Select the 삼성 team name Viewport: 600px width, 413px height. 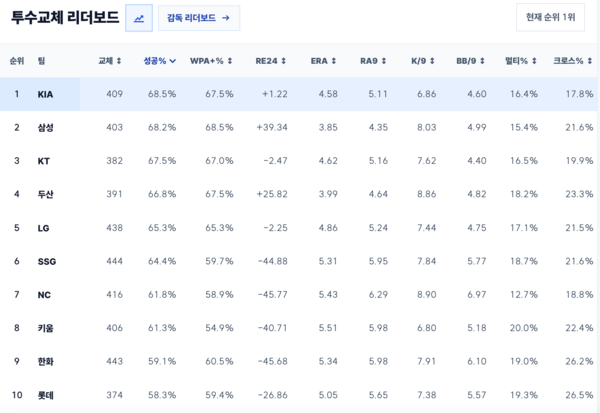(46, 127)
